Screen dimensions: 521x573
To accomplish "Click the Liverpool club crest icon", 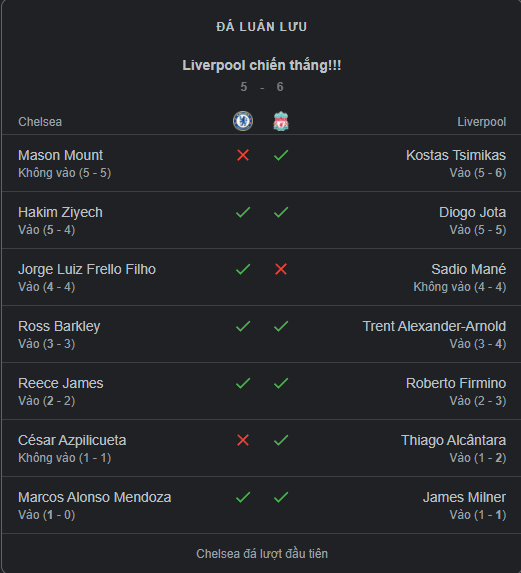I will tap(281, 121).
